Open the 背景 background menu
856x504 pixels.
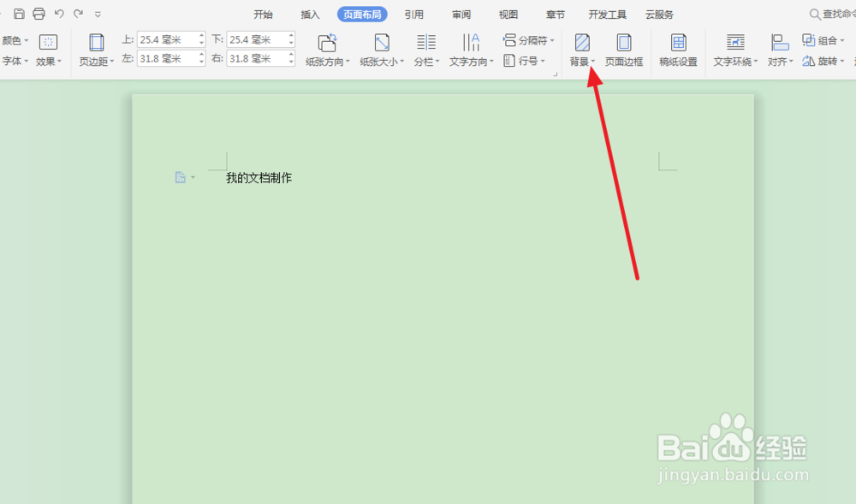pyautogui.click(x=582, y=50)
